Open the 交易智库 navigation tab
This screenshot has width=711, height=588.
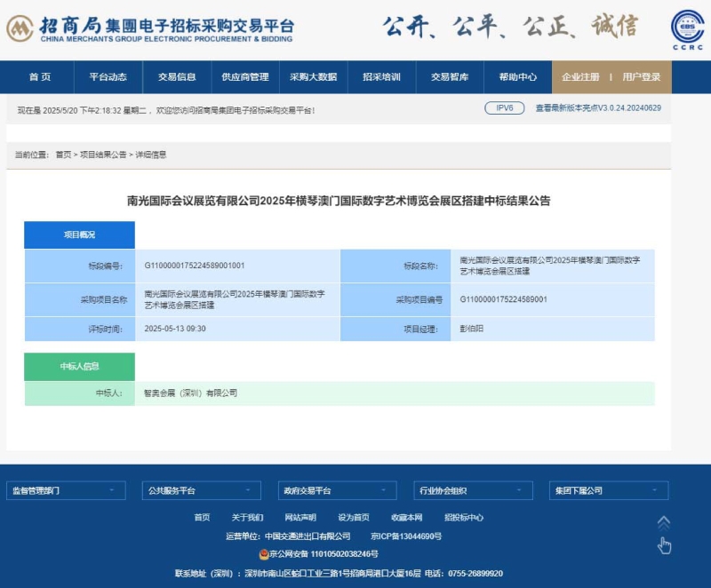click(x=450, y=77)
